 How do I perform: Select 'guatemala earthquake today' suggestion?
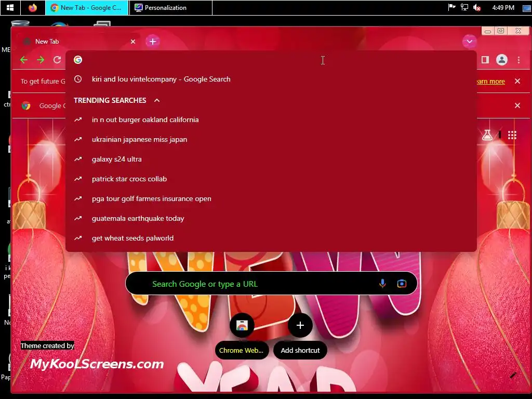click(271, 218)
